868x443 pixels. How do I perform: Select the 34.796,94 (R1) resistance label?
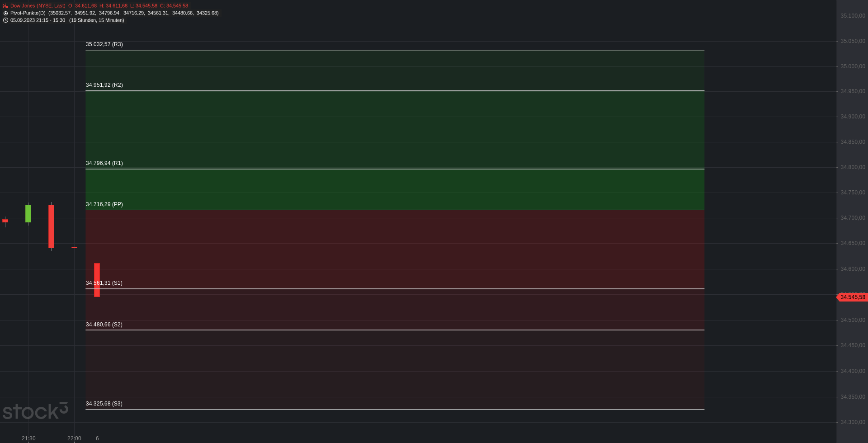coord(104,163)
